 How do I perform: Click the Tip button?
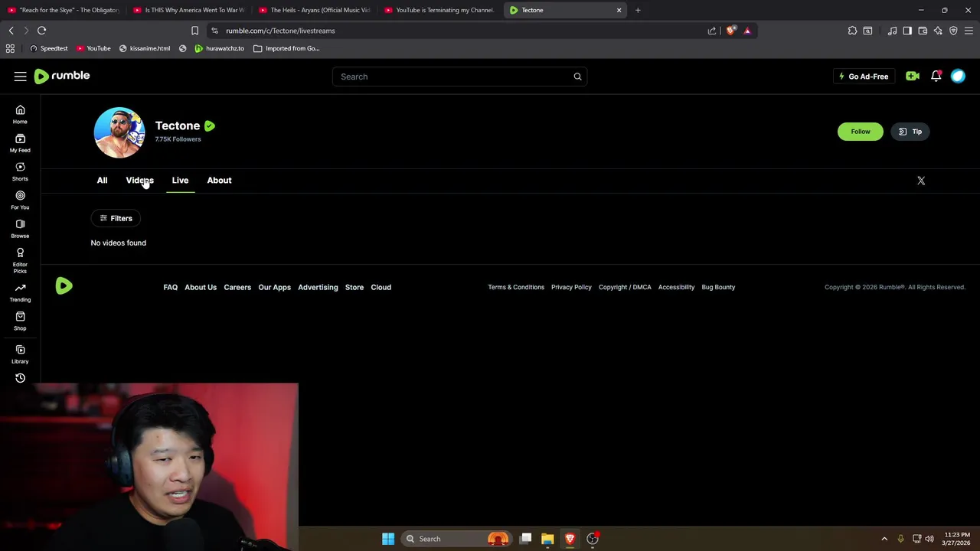[910, 132]
